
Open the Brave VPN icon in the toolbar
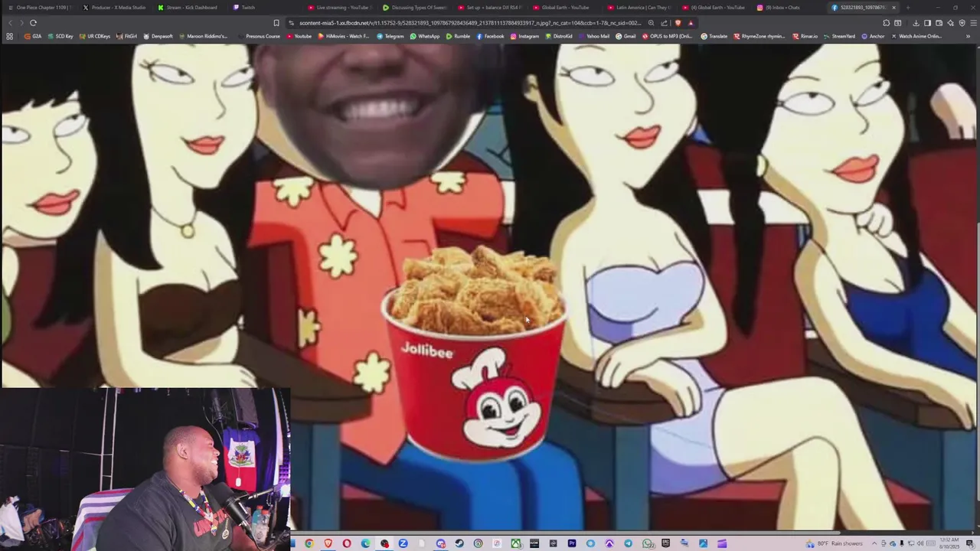pos(962,23)
